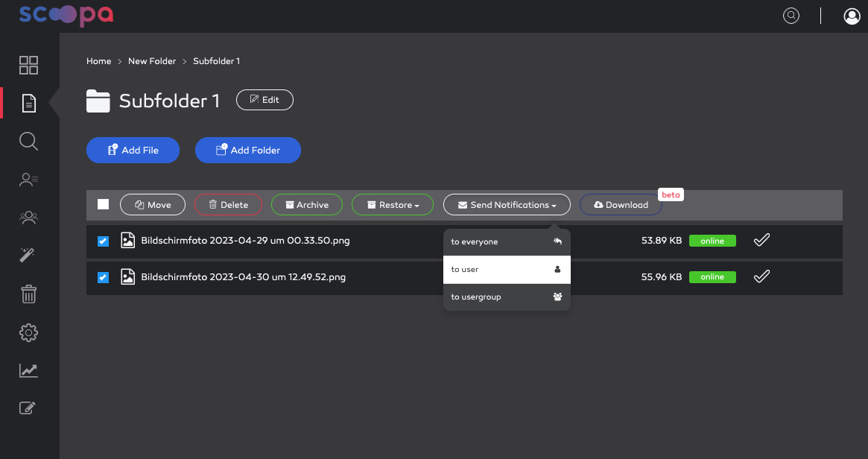Uncheck the Bildschirmfoto 2023-04-29 file checkbox
The image size is (868, 459).
click(103, 241)
